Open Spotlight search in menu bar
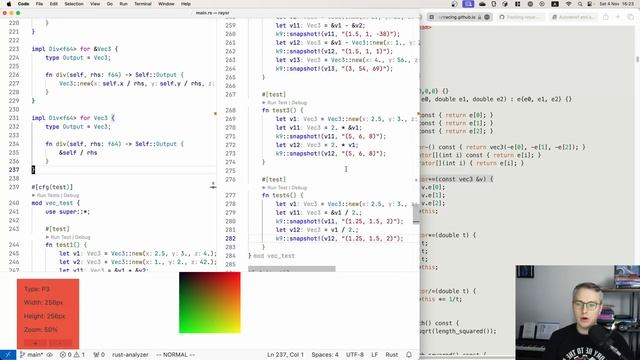The image size is (640, 360). pyautogui.click(x=580, y=4)
